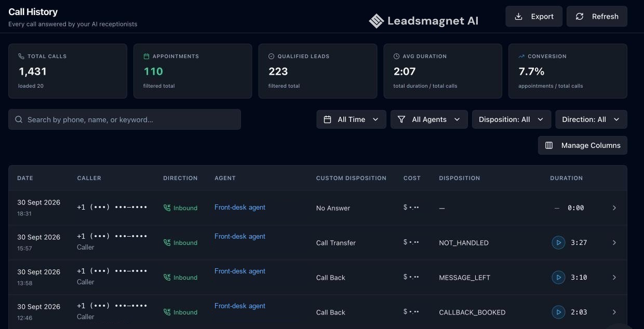Click the Disposition column header
Image resolution: width=644 pixels, height=329 pixels.
point(460,178)
